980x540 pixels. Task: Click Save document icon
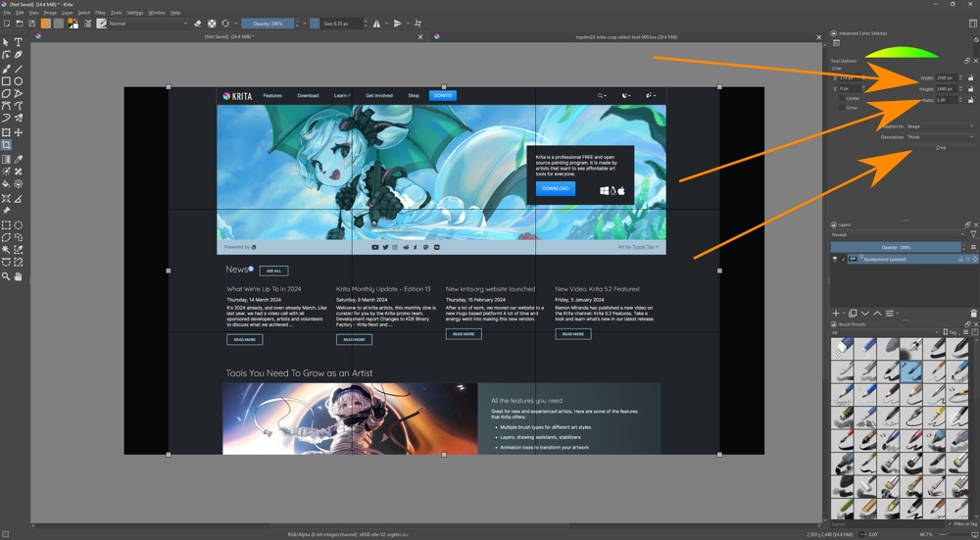coord(32,24)
